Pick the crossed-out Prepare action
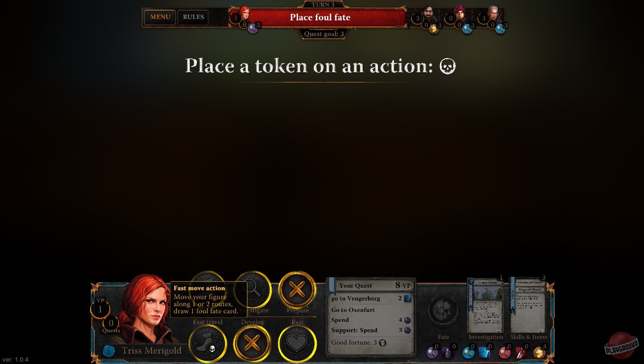This screenshot has height=364, width=644. click(297, 289)
